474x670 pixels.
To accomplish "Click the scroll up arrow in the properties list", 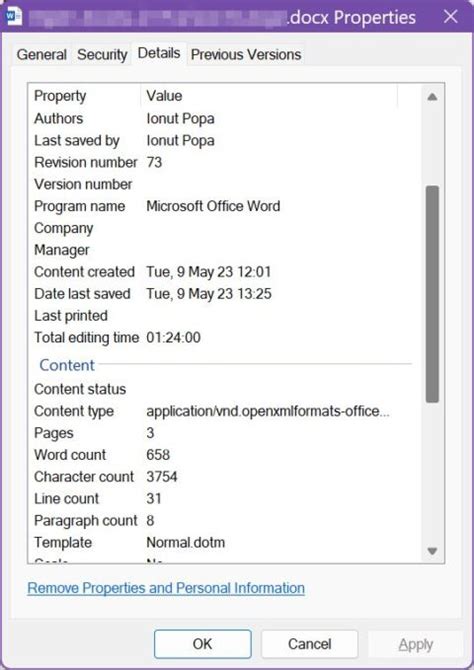I will (432, 97).
